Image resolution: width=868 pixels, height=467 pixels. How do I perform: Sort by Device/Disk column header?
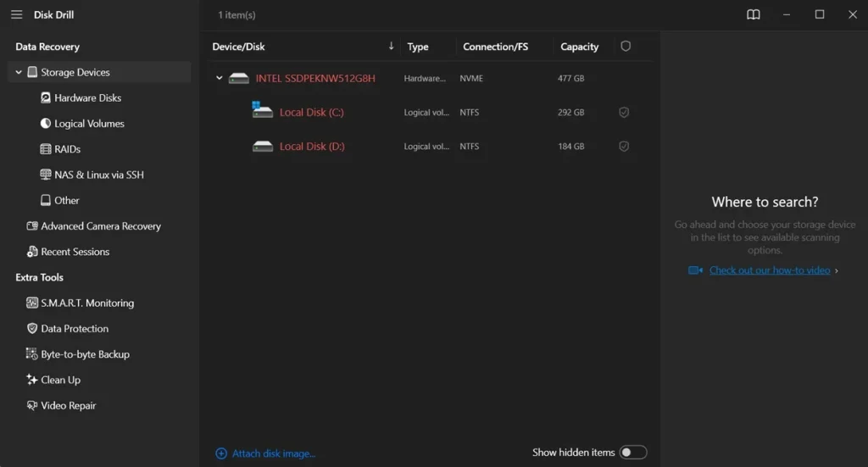tap(238, 47)
